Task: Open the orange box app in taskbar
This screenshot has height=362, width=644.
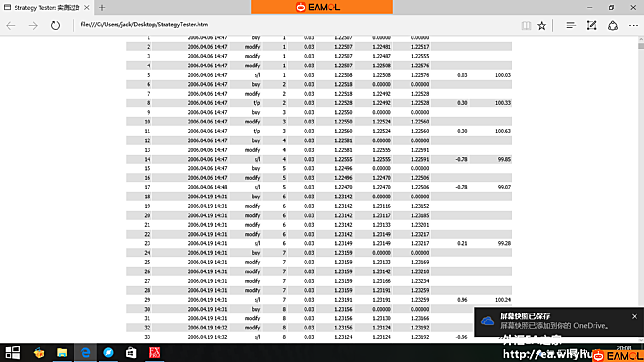Action: 39,353
